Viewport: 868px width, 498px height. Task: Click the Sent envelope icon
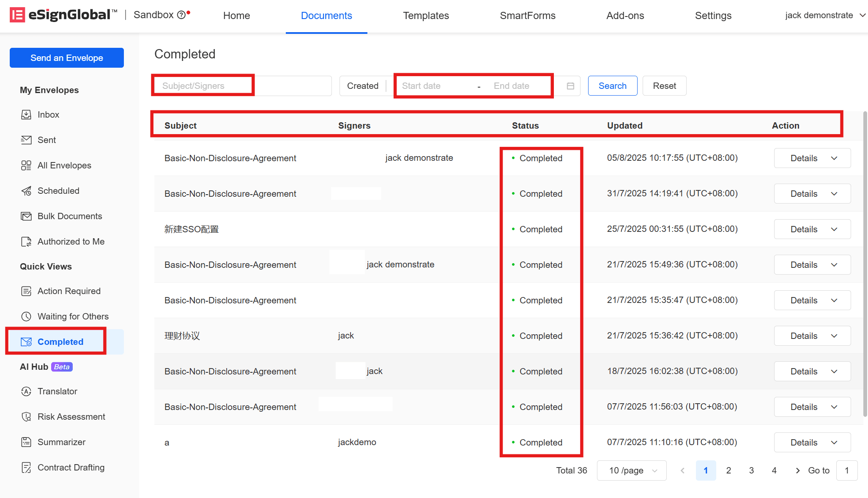click(26, 140)
